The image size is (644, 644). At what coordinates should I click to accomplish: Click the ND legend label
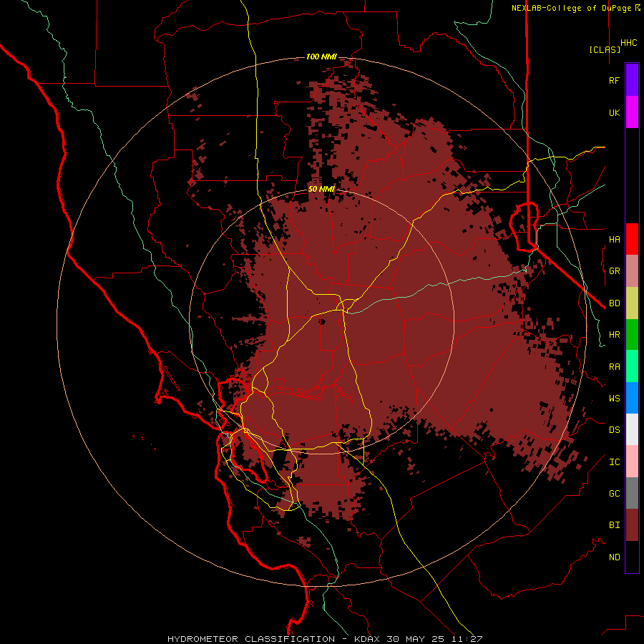[615, 557]
